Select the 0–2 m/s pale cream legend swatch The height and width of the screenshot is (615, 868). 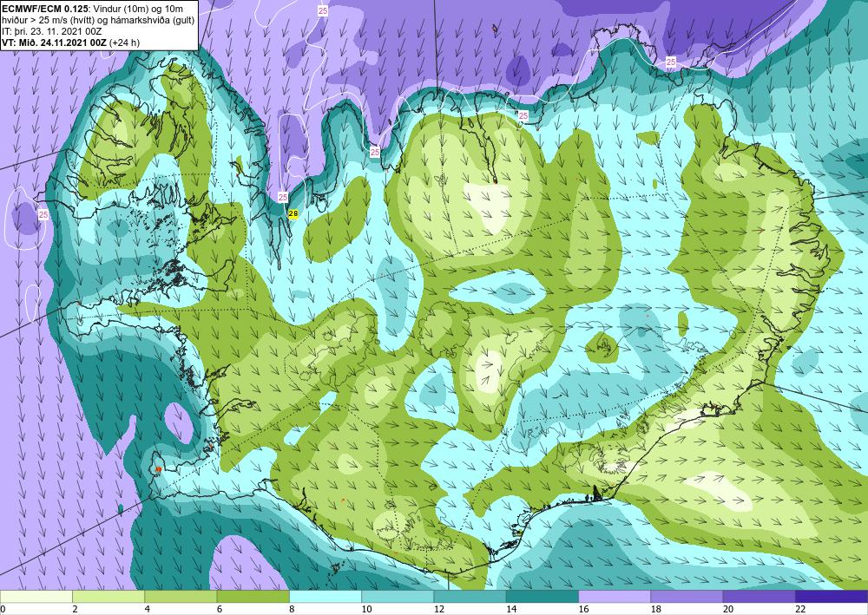36,597
